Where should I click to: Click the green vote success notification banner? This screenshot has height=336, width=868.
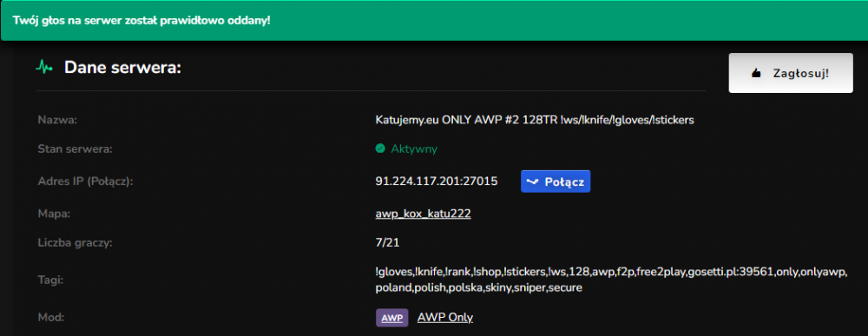434,21
